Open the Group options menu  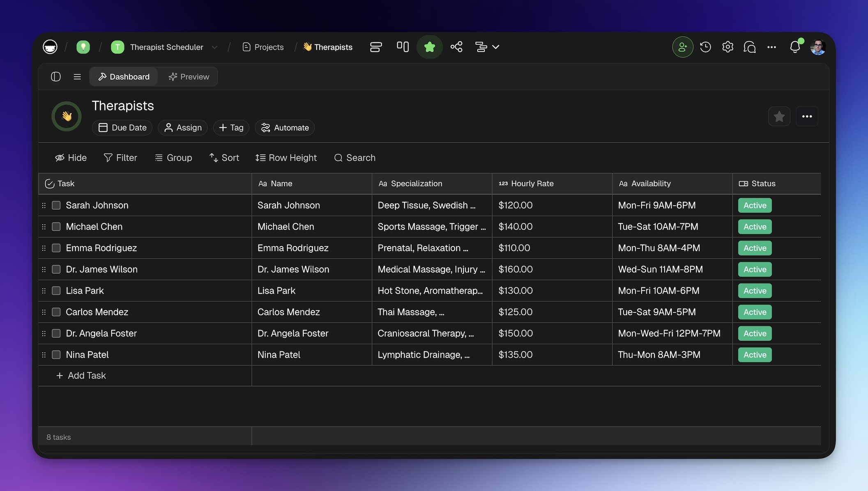[173, 158]
